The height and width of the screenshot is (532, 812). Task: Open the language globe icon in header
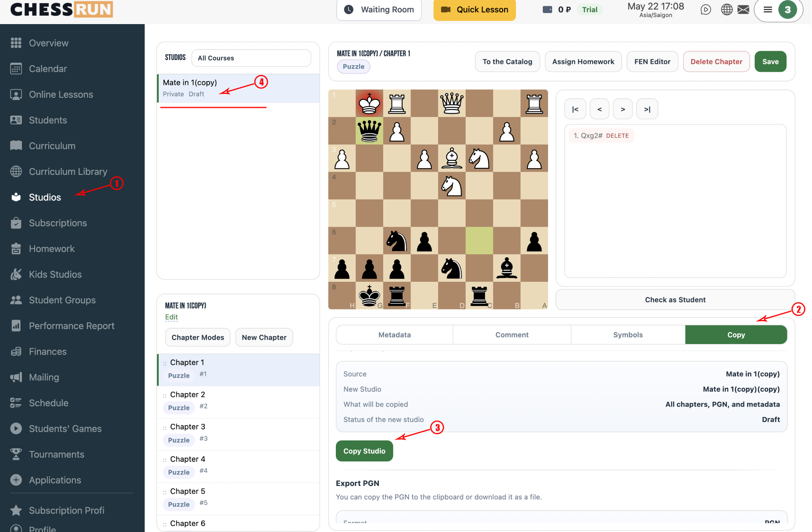(727, 10)
